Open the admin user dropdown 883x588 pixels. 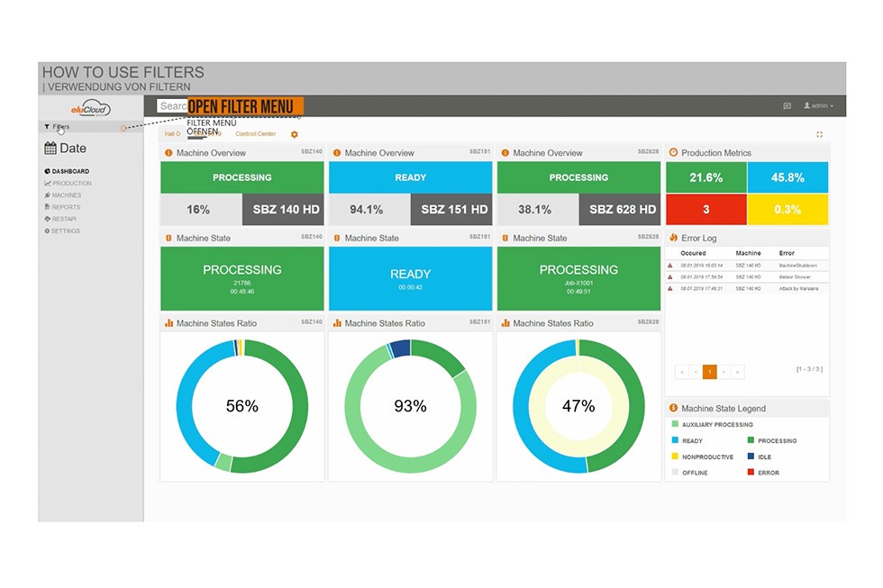click(818, 105)
